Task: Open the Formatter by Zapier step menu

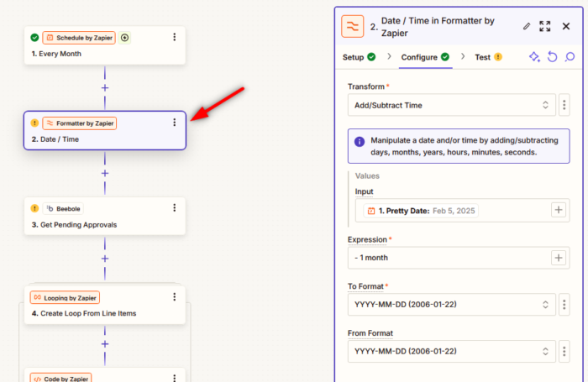Action: [175, 123]
